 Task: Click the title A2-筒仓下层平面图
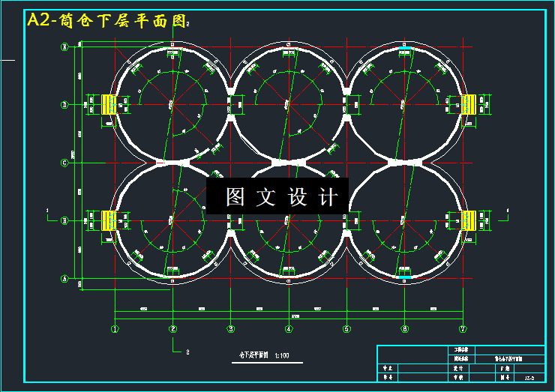[x=106, y=20]
